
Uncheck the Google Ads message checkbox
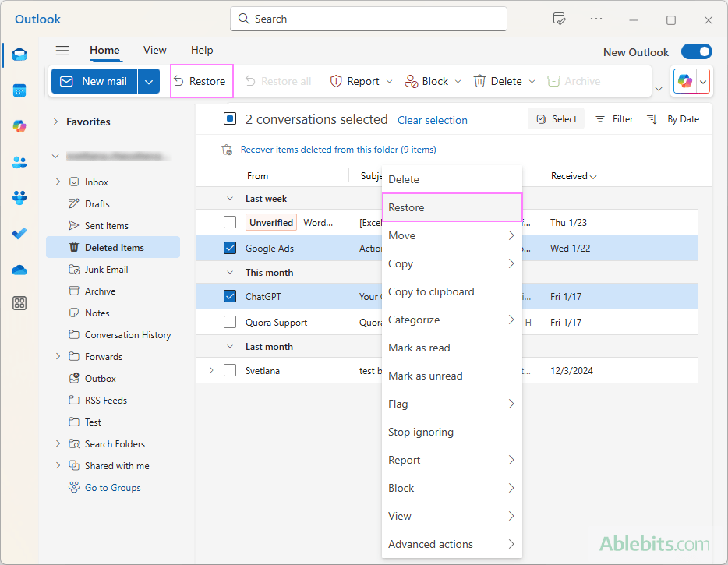point(230,248)
